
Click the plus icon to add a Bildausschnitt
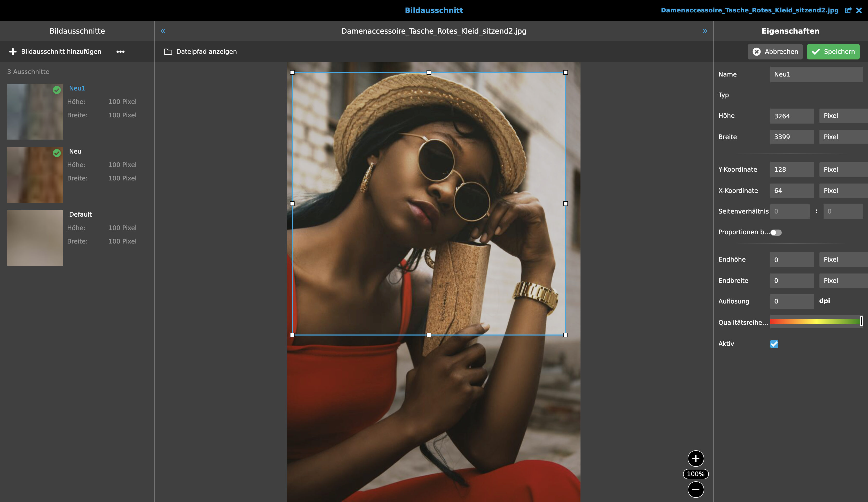pos(13,52)
